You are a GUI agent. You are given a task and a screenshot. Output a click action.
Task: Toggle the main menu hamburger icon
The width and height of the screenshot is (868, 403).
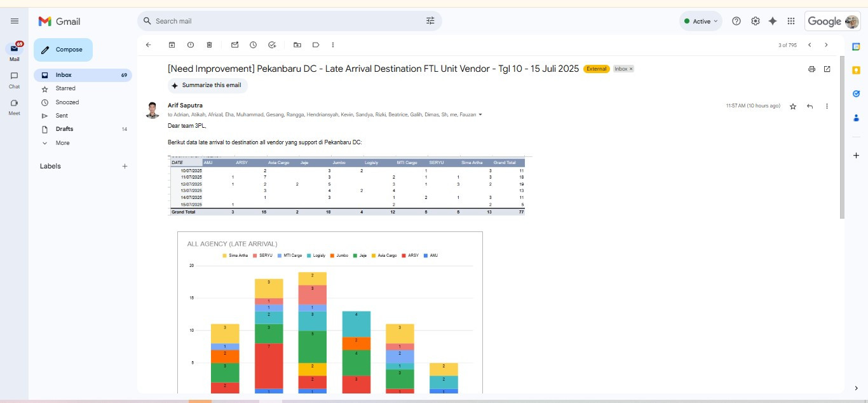(x=15, y=21)
